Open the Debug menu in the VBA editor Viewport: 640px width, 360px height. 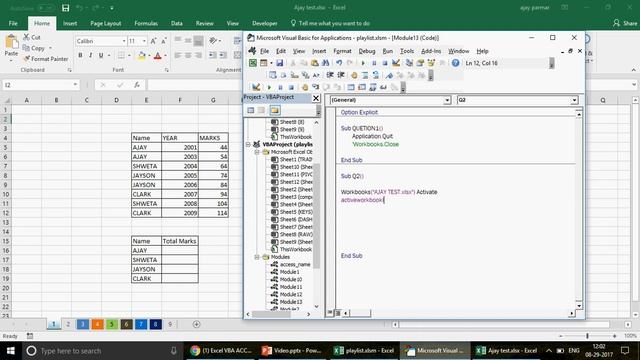tap(367, 51)
